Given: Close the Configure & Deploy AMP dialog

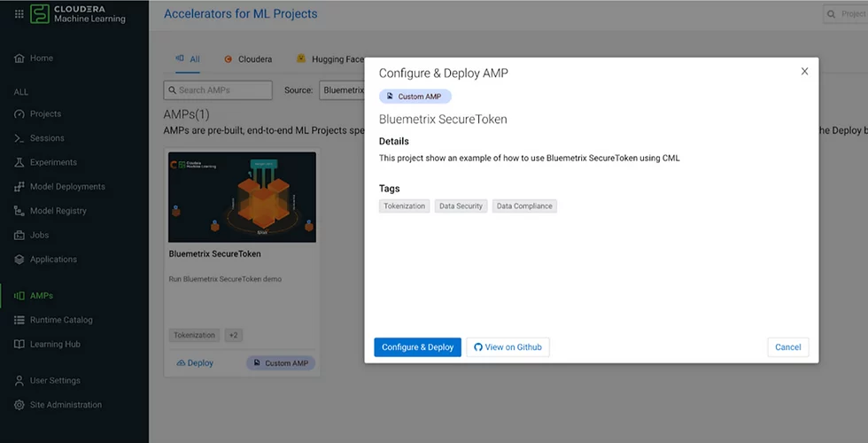Looking at the screenshot, I should [805, 72].
